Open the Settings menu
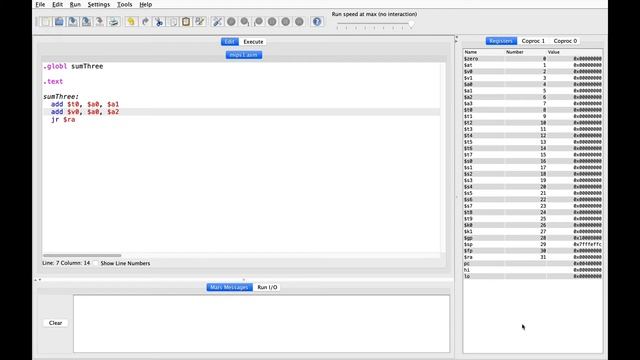This screenshot has height=360, width=640. pos(99,4)
